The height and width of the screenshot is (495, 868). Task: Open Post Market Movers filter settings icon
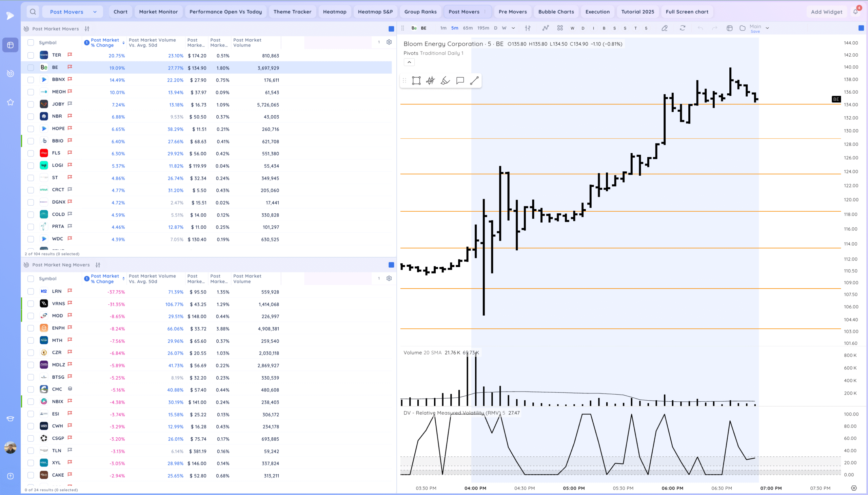click(x=87, y=29)
